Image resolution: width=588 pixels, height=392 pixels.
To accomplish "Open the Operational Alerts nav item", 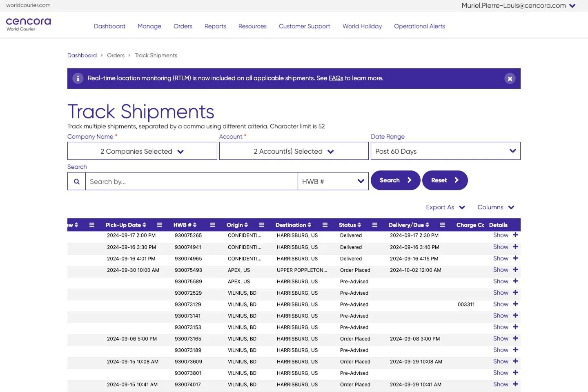I will pos(419,26).
